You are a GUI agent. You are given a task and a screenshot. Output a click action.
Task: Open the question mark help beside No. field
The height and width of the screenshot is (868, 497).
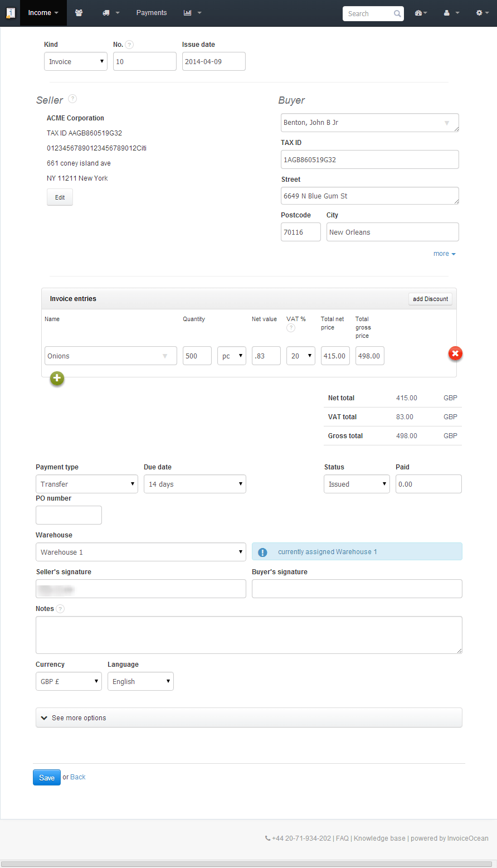tap(129, 44)
